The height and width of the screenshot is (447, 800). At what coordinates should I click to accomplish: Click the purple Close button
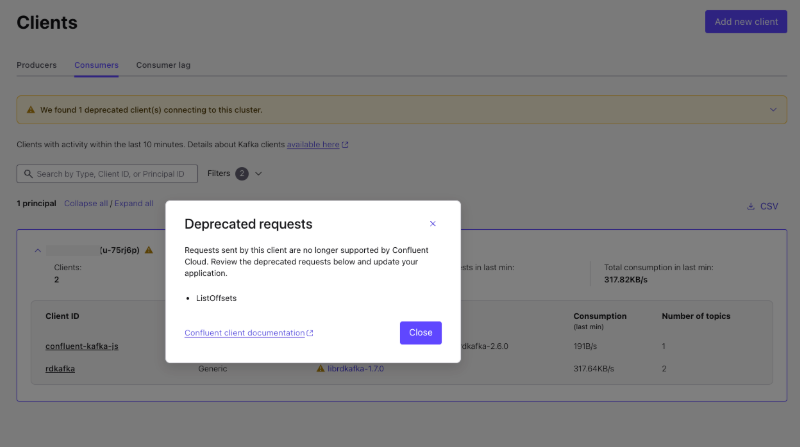pos(420,333)
